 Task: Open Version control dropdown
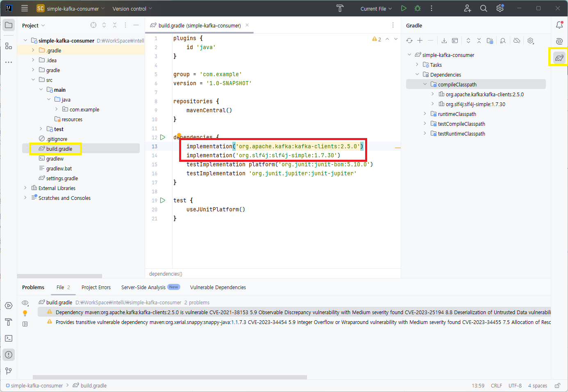coord(132,8)
